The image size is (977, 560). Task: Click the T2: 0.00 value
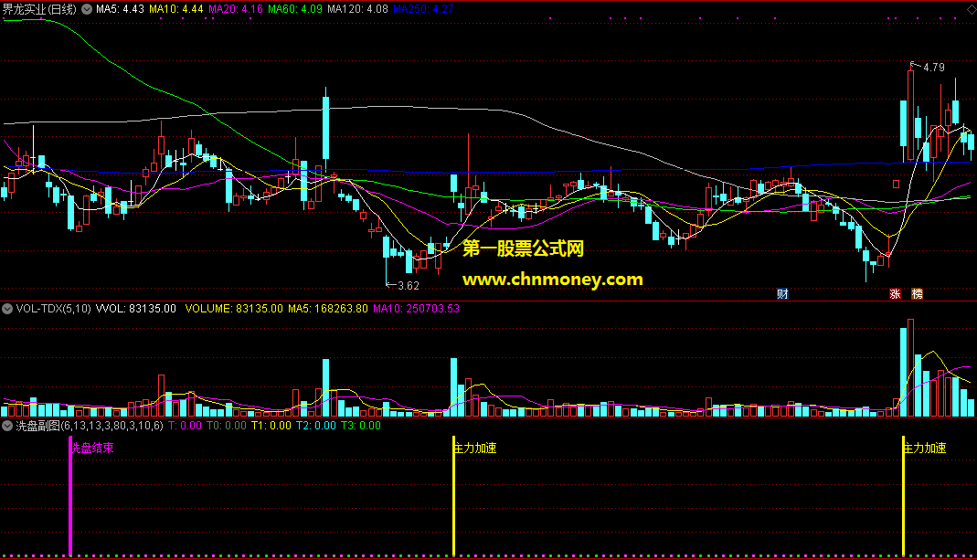[x=316, y=426]
